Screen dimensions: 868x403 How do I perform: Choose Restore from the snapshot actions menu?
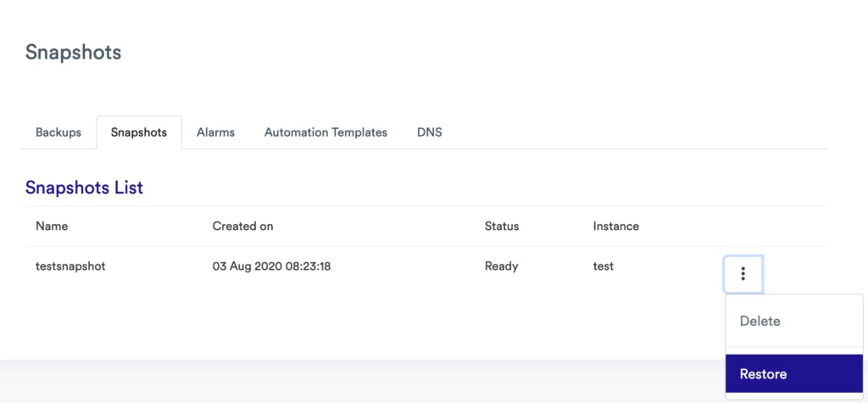click(x=763, y=374)
